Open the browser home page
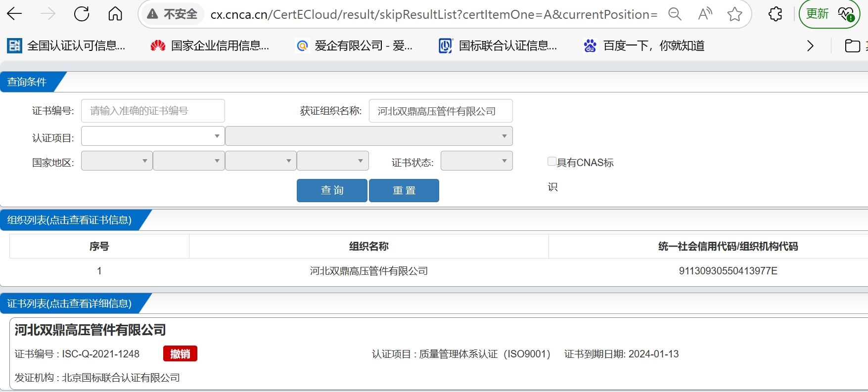The height and width of the screenshot is (392, 868). pos(115,14)
